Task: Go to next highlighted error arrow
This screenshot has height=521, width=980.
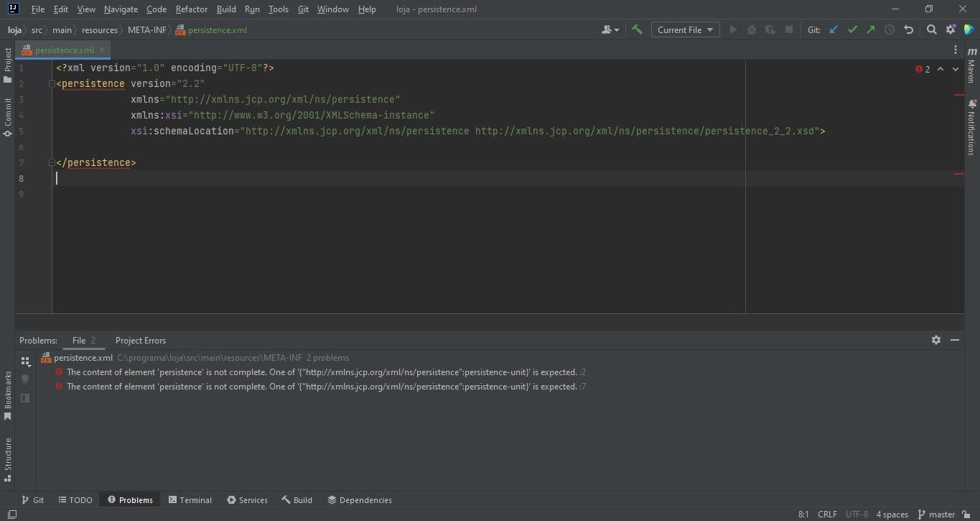Action: pyautogui.click(x=956, y=69)
